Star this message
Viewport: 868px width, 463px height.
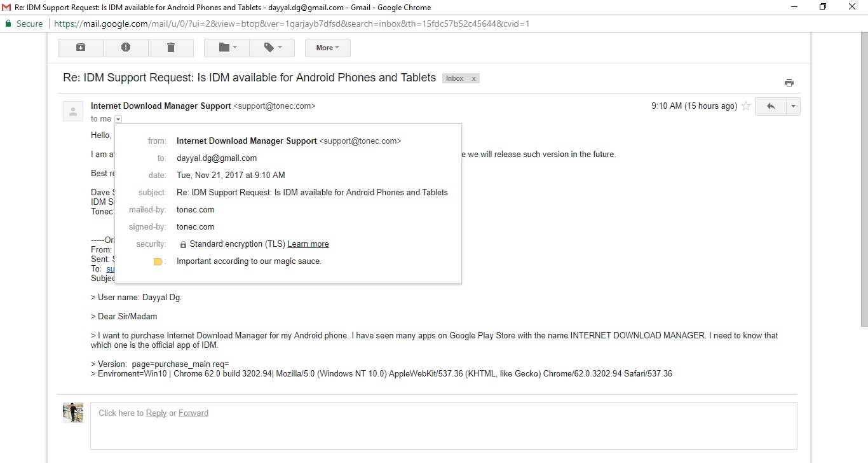pyautogui.click(x=746, y=106)
